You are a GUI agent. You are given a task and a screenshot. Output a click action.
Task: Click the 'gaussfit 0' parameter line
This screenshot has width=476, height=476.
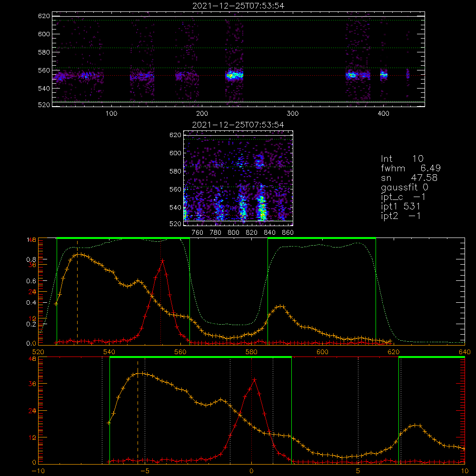point(404,187)
